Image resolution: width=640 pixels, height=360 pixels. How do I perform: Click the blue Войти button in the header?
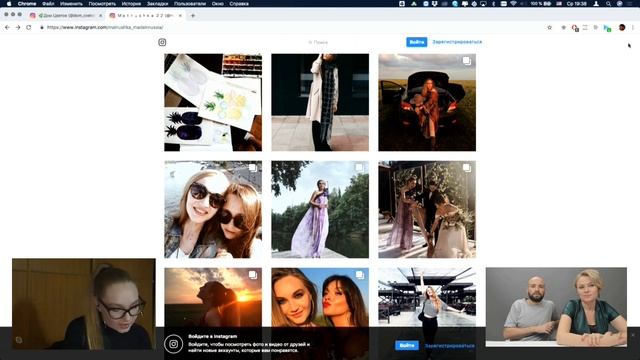[417, 42]
